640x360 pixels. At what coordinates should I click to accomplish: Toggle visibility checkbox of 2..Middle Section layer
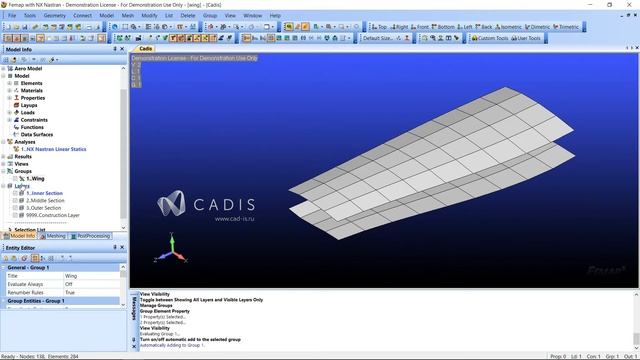(15, 200)
